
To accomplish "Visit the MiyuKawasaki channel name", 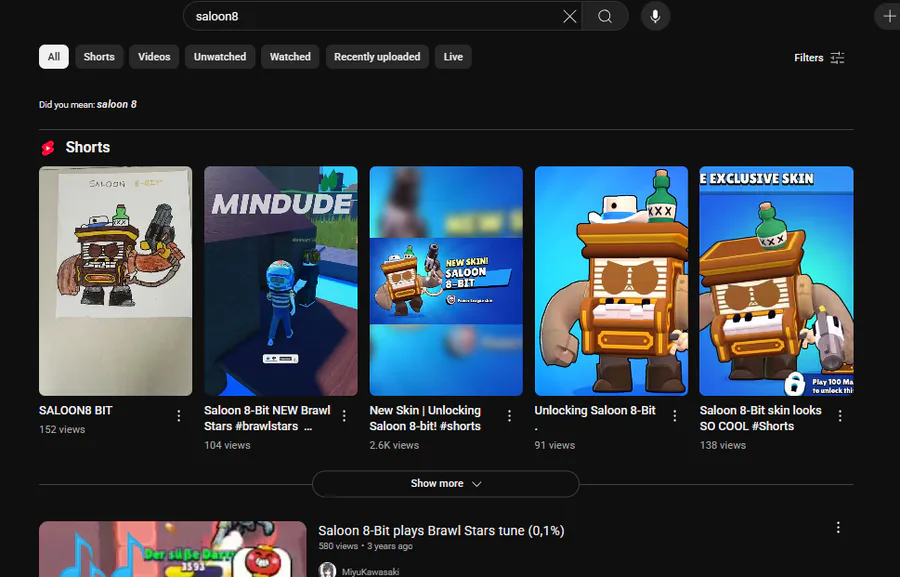I will (x=370, y=572).
